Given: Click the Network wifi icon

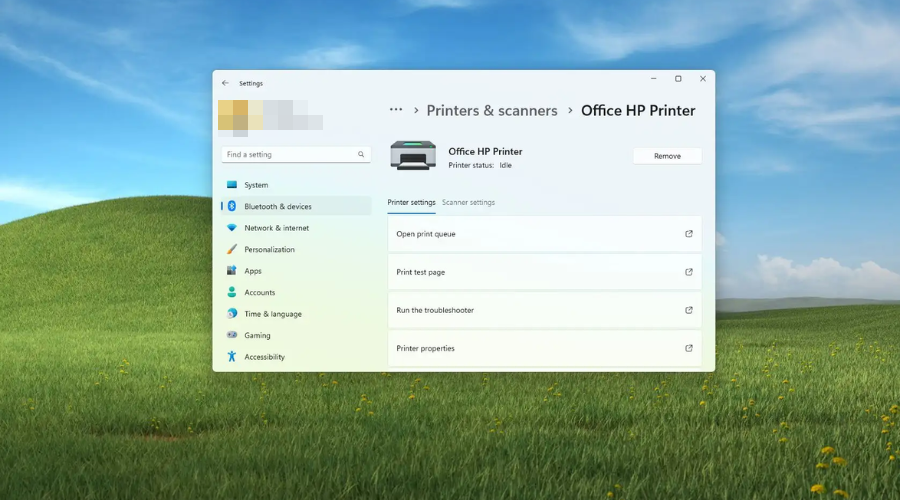Looking at the screenshot, I should [x=232, y=228].
